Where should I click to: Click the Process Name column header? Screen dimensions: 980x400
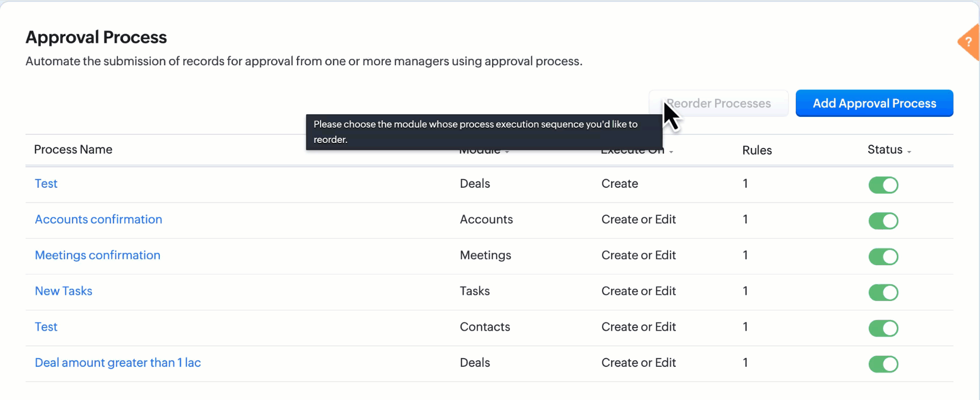click(73, 149)
